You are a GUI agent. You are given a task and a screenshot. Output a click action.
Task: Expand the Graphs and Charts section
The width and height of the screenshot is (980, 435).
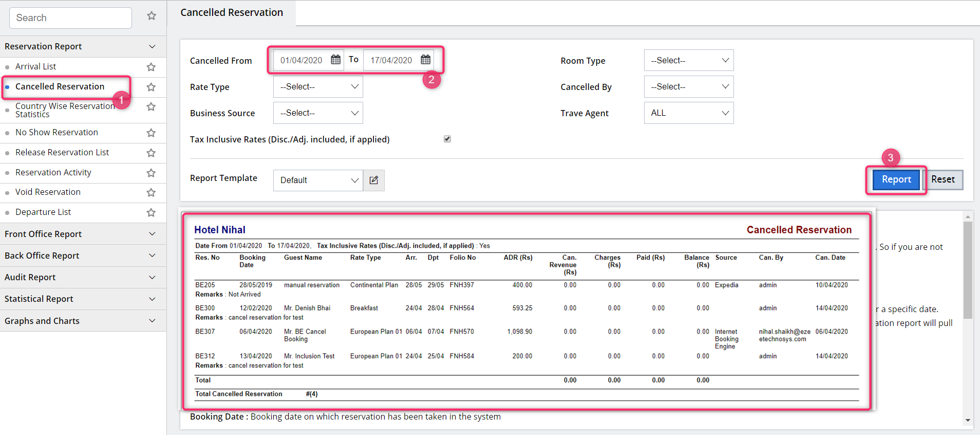point(83,321)
